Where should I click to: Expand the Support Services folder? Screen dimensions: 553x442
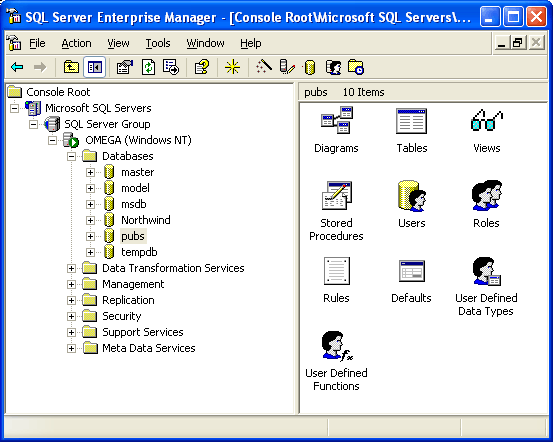click(71, 332)
